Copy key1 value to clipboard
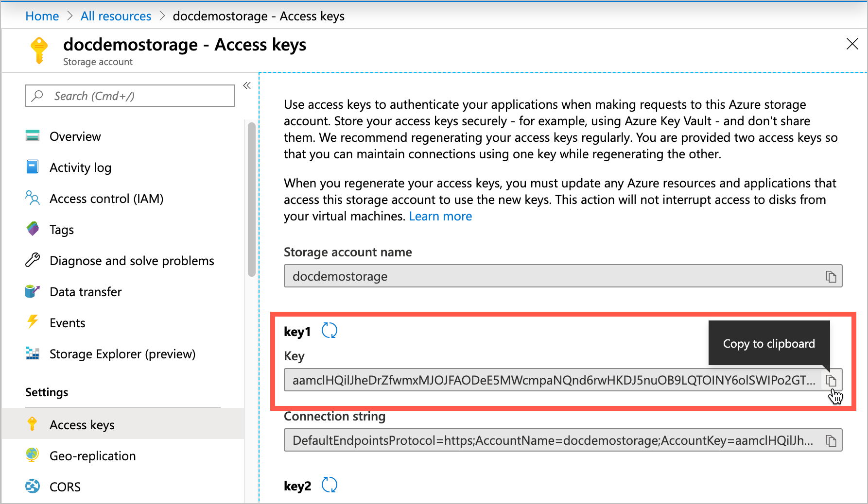Image resolution: width=868 pixels, height=504 pixels. (832, 380)
